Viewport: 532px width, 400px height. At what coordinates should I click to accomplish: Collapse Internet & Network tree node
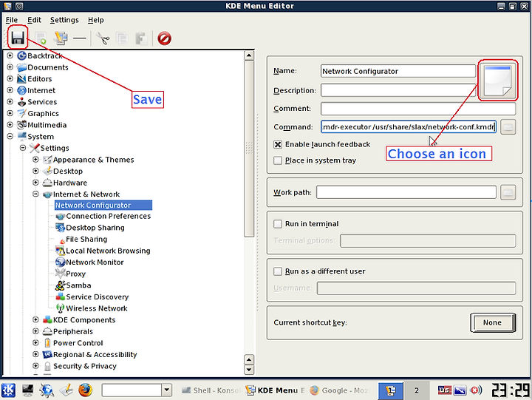[35, 194]
